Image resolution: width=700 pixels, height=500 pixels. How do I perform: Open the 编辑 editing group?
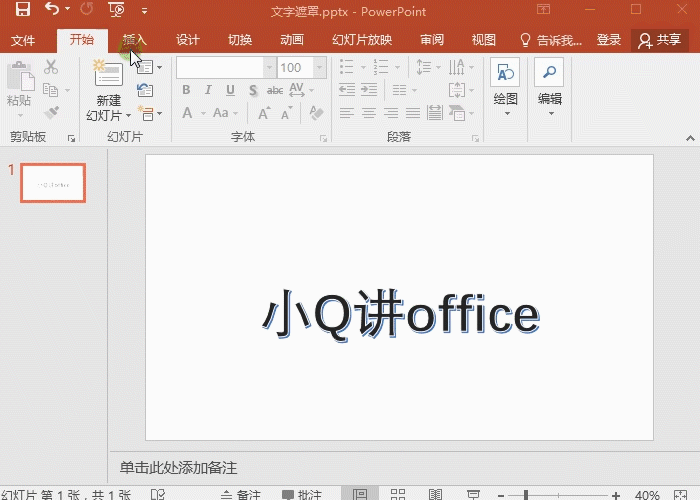click(549, 87)
